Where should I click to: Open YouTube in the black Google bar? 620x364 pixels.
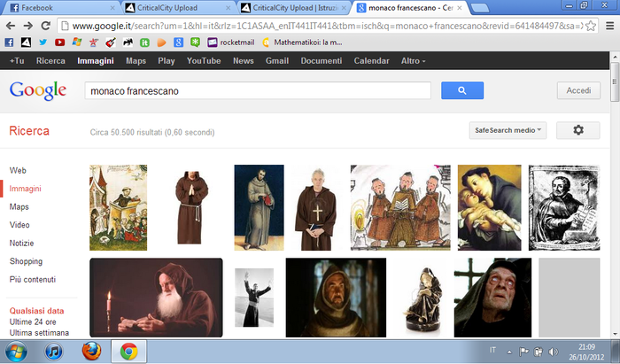coord(204,61)
